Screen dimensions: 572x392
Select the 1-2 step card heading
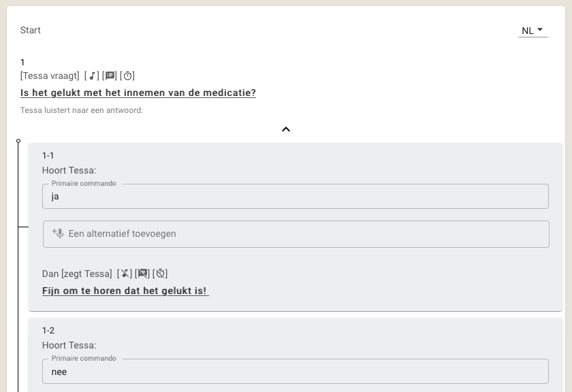click(x=48, y=331)
